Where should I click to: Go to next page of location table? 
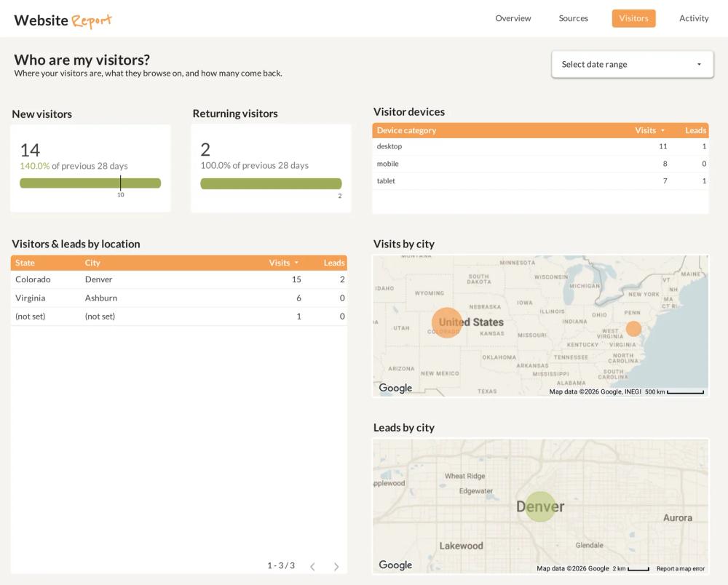click(x=336, y=566)
